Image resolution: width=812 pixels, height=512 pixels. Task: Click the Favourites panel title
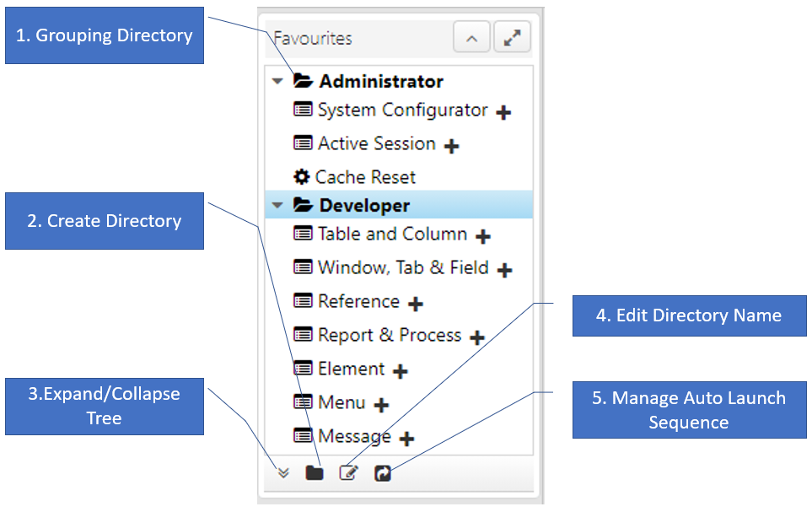coord(313,39)
